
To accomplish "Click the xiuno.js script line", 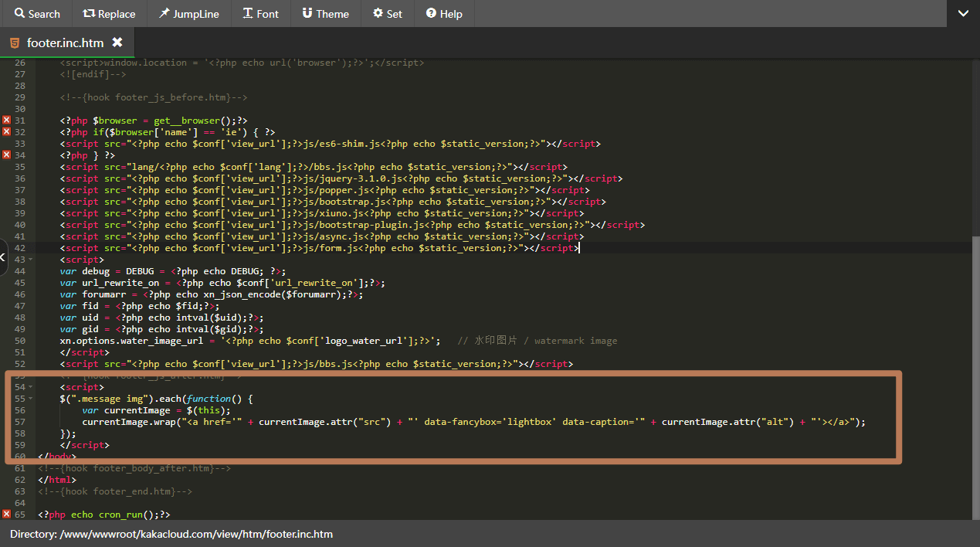I will coord(321,213).
